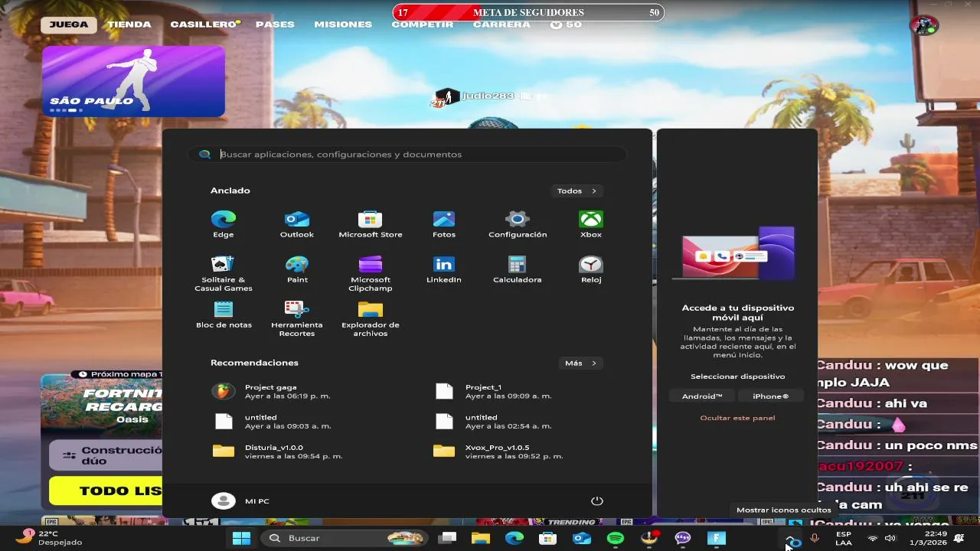Open the clock showing 22:49 1/3/2026

point(929,538)
